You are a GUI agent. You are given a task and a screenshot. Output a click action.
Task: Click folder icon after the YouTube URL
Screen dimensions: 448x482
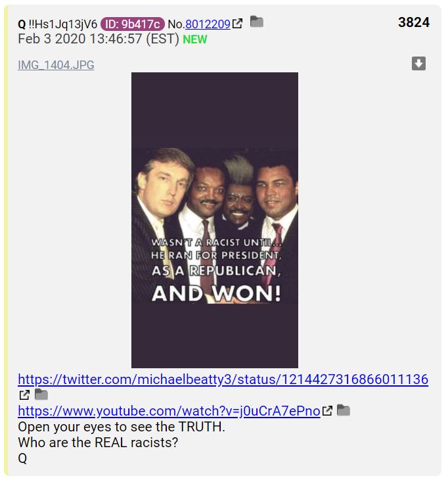(x=344, y=410)
